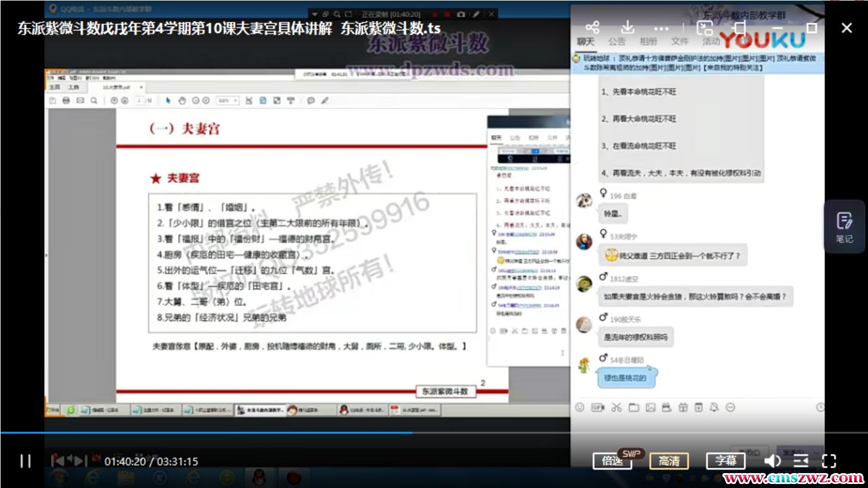
Task: Download the video using the download icon
Action: tap(627, 27)
